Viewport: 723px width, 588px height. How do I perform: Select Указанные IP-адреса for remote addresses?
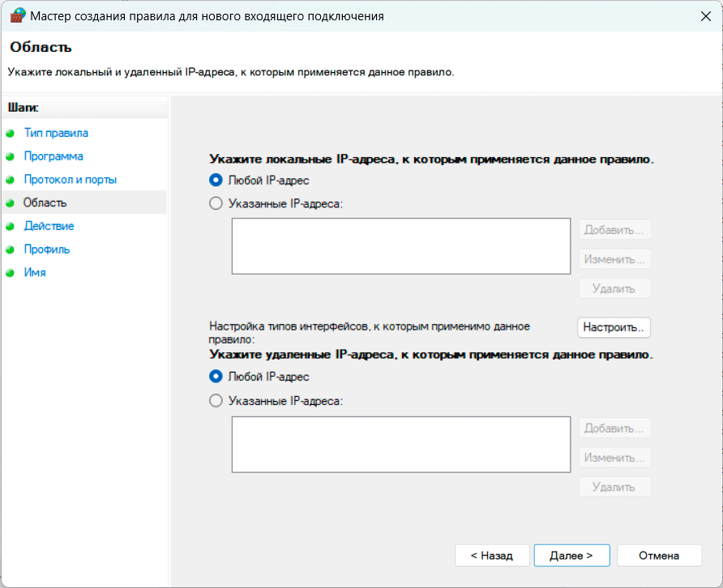[x=216, y=400]
